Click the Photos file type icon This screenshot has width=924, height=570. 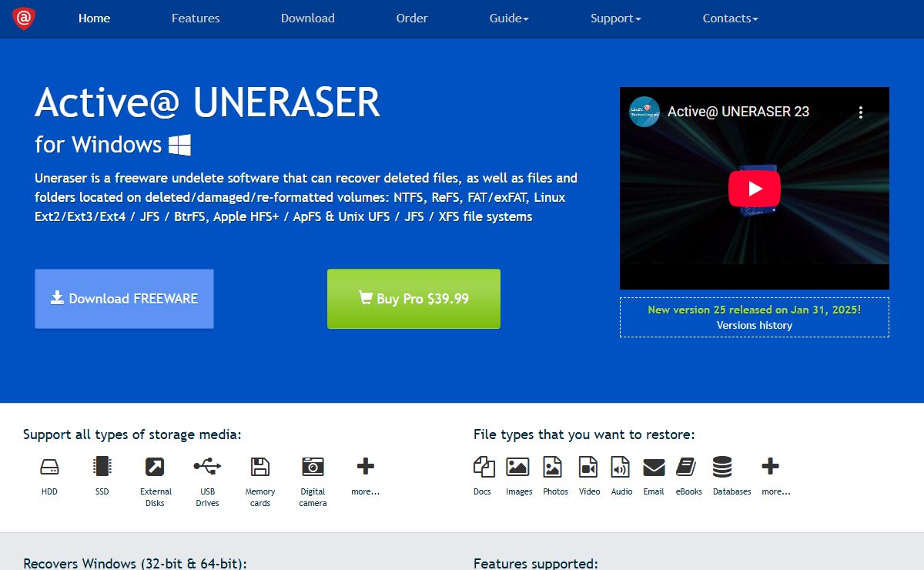553,467
